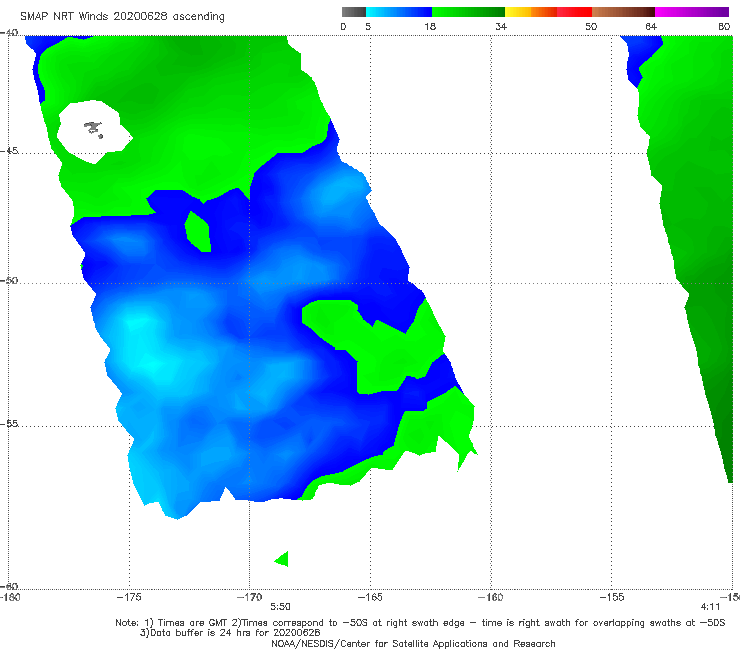Click the longitude label '-170'
740x650 pixels.
click(249, 597)
